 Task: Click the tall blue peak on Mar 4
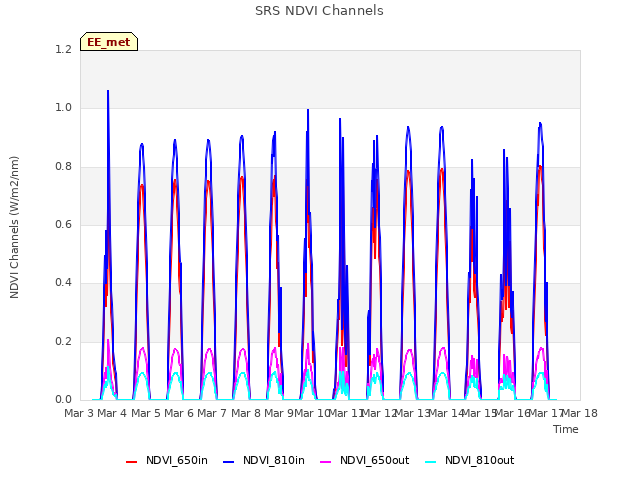click(x=108, y=91)
